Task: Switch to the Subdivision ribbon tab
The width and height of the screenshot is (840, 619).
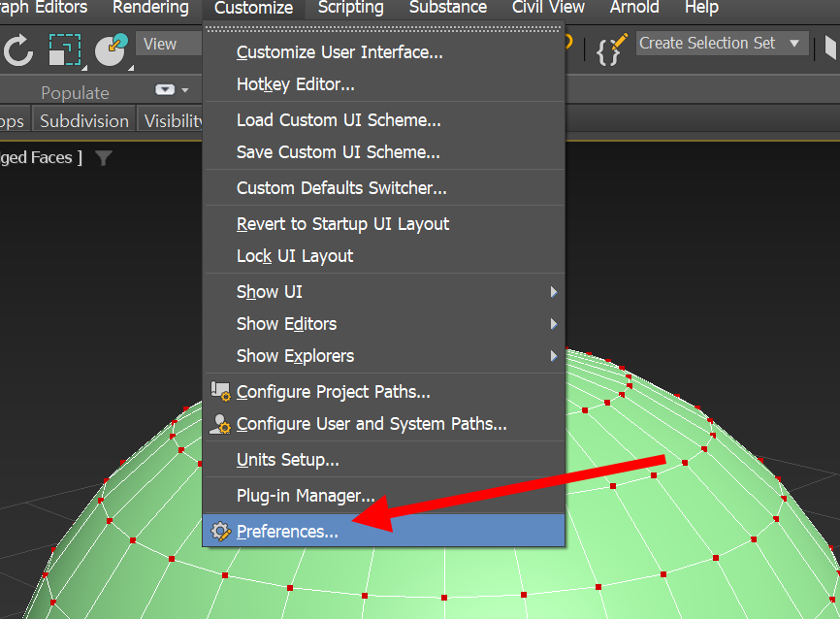Action: click(x=84, y=120)
